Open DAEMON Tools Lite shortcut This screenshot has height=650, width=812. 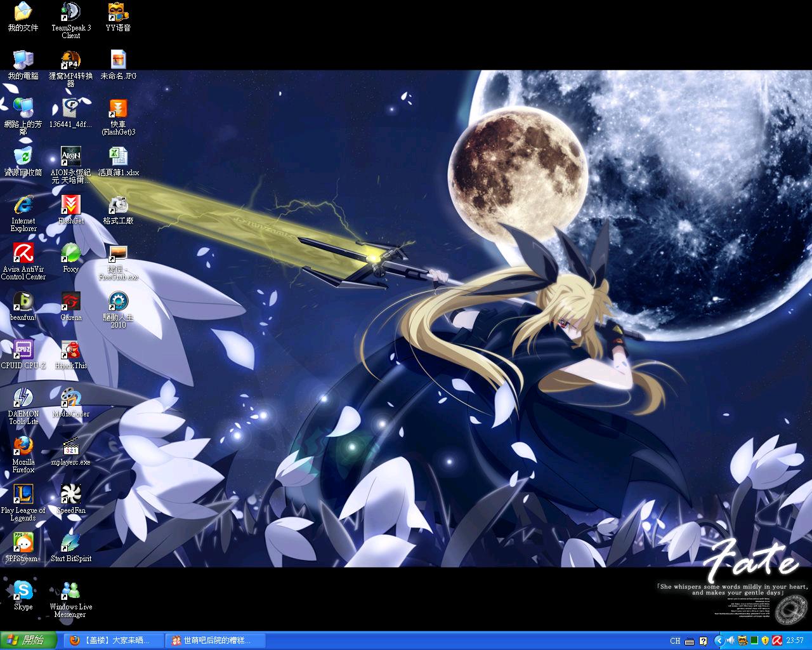pyautogui.click(x=23, y=399)
